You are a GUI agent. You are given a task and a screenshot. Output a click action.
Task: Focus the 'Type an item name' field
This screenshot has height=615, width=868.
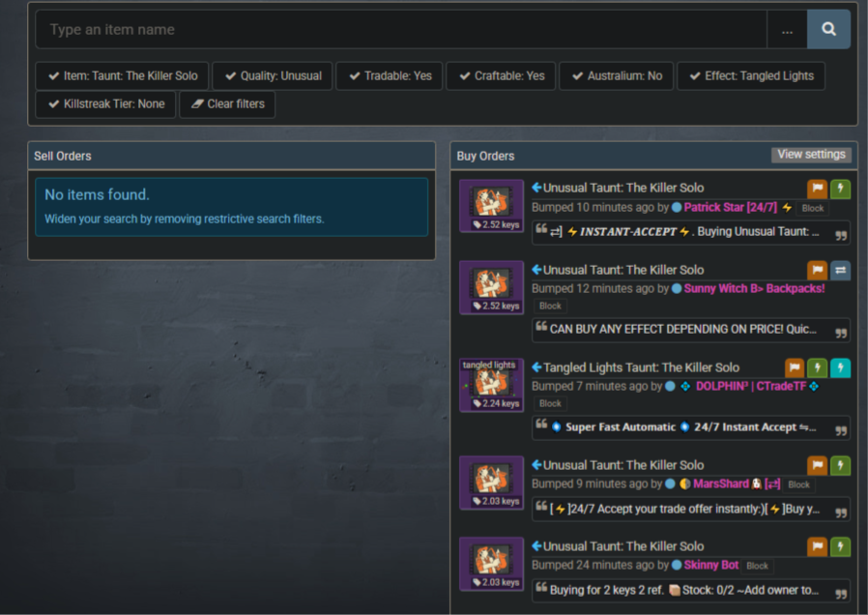pos(401,29)
